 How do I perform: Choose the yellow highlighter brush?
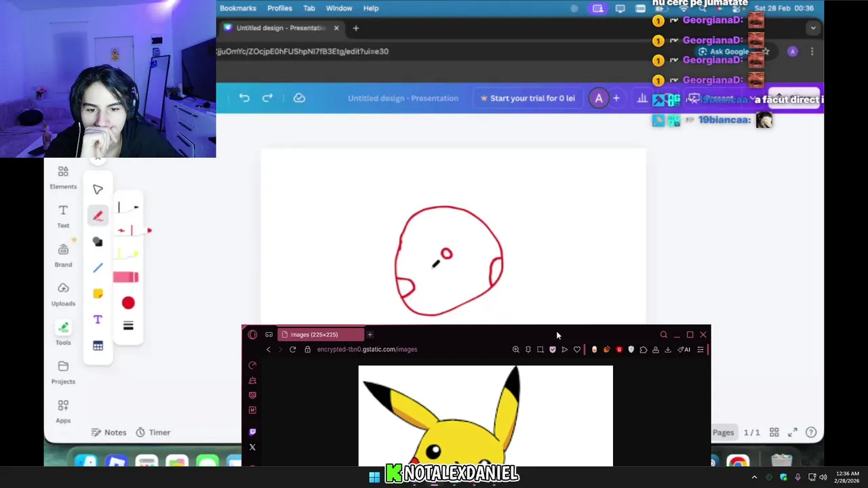127,253
